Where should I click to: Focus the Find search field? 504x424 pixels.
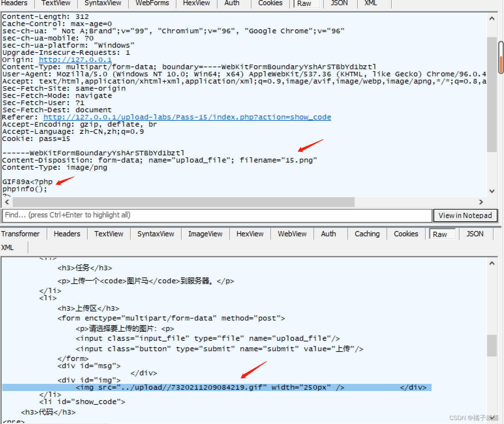coord(217,215)
